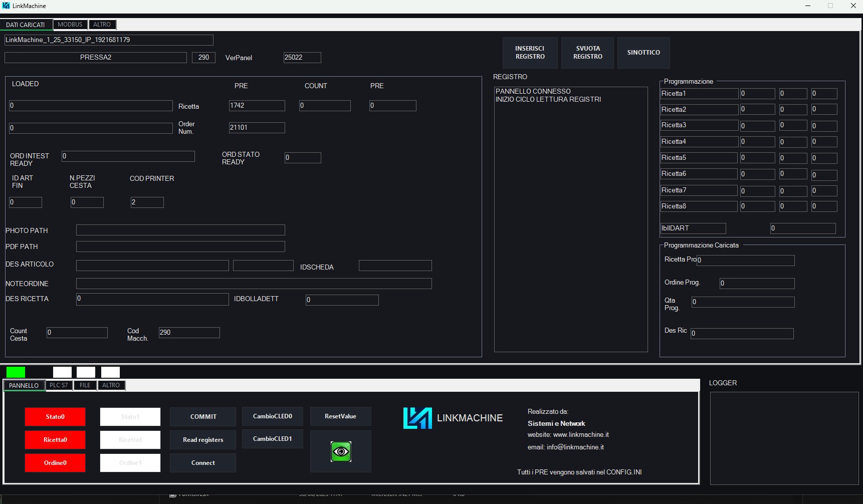This screenshot has height=504, width=863.
Task: Open the SINOTTICO view
Action: click(x=643, y=53)
